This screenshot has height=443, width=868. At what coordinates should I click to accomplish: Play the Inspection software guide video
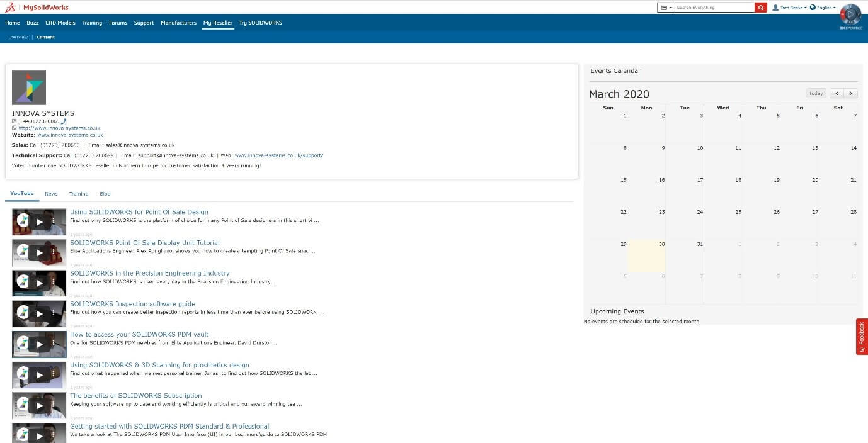point(39,313)
